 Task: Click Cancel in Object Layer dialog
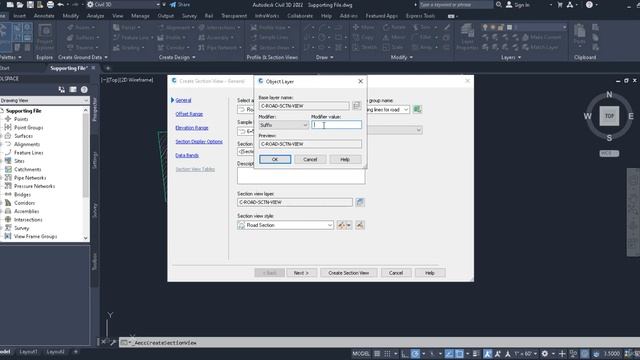(x=310, y=159)
